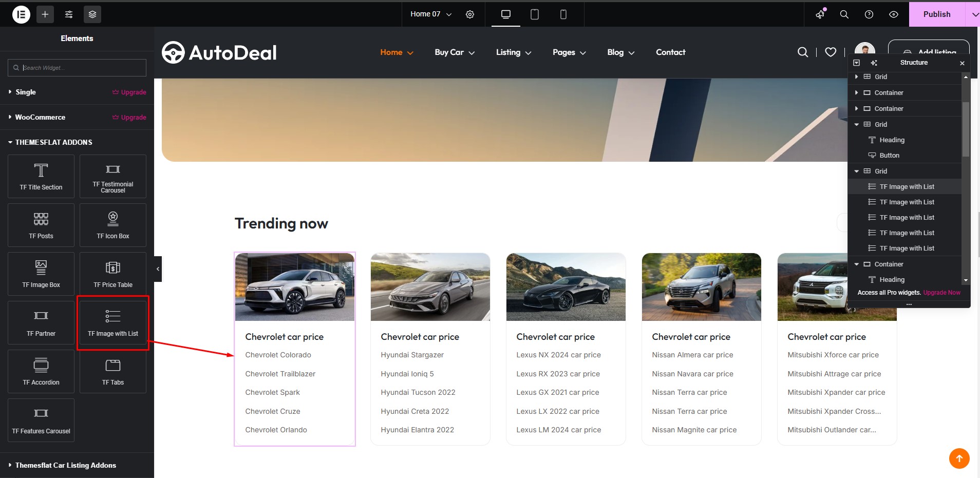Open the Contact menu item
The image size is (980, 478).
pyautogui.click(x=670, y=52)
